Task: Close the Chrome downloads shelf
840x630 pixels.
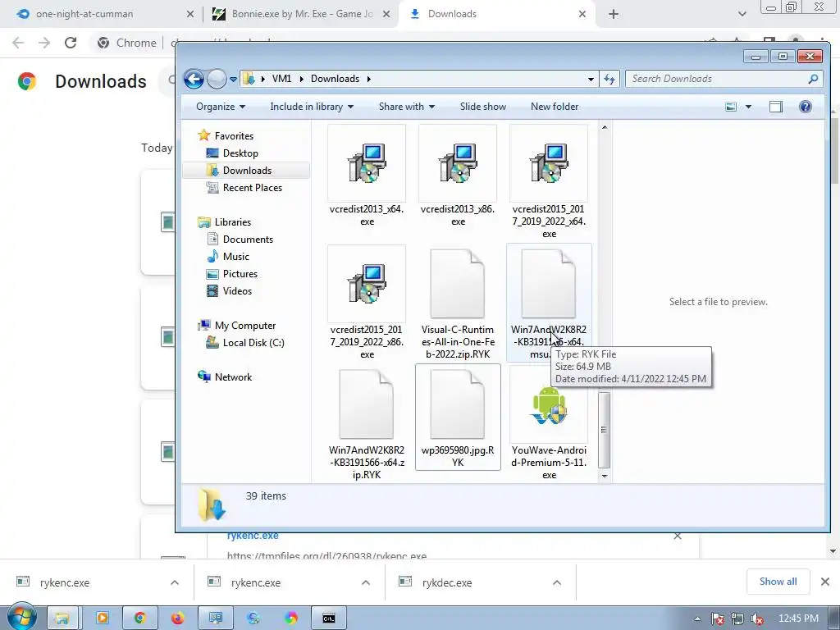Action: click(x=825, y=582)
